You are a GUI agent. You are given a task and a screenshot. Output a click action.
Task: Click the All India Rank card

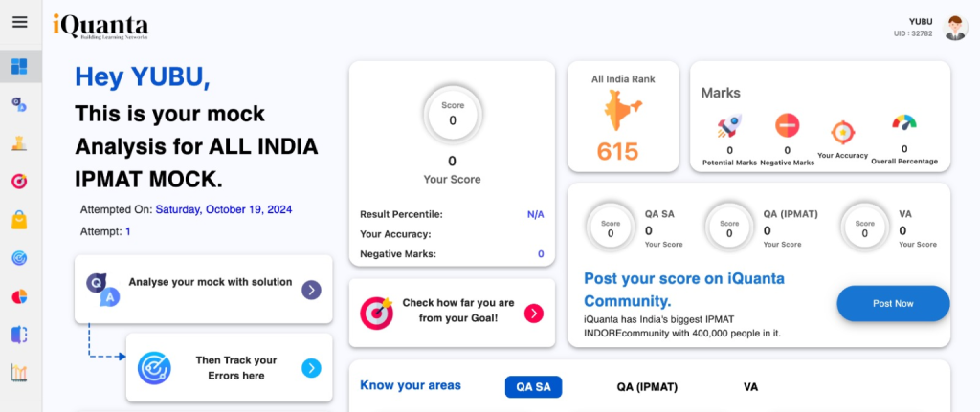(x=623, y=116)
